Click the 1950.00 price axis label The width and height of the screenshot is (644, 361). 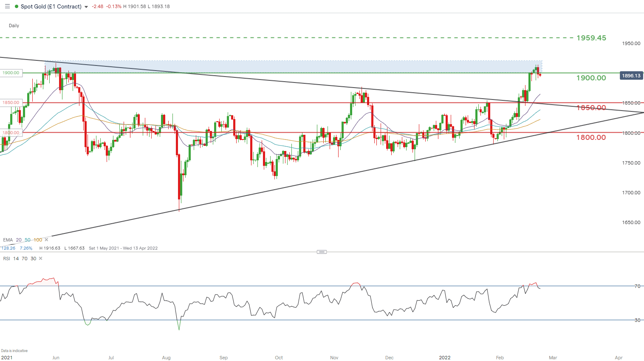click(631, 43)
